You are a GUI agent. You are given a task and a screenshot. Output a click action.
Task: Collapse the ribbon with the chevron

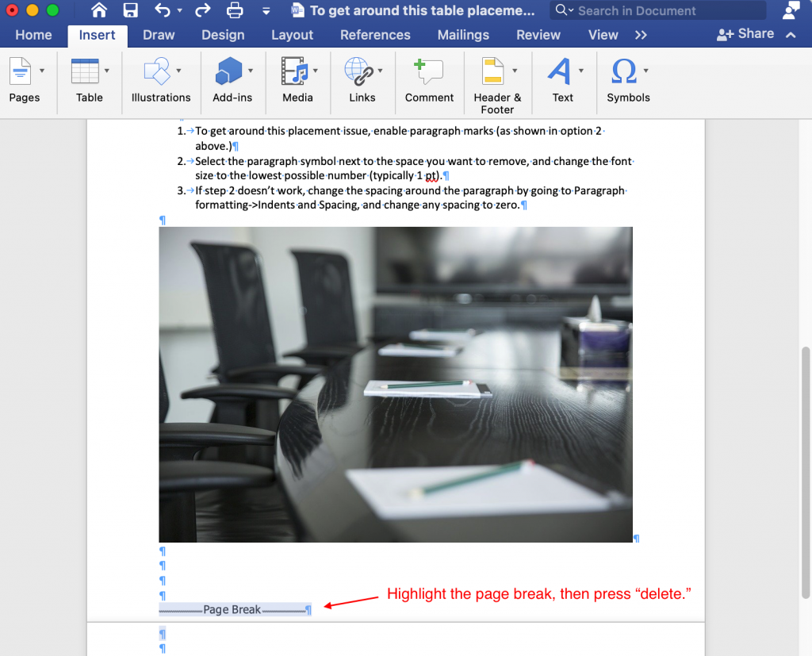[790, 35]
